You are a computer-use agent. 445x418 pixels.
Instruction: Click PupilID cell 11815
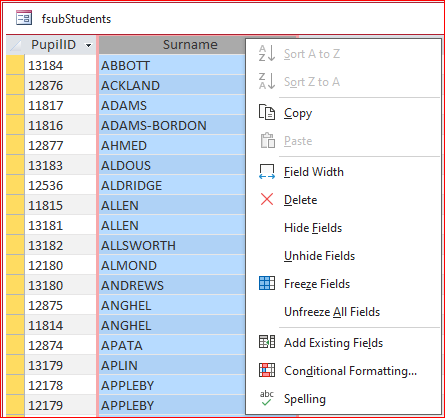(60, 205)
